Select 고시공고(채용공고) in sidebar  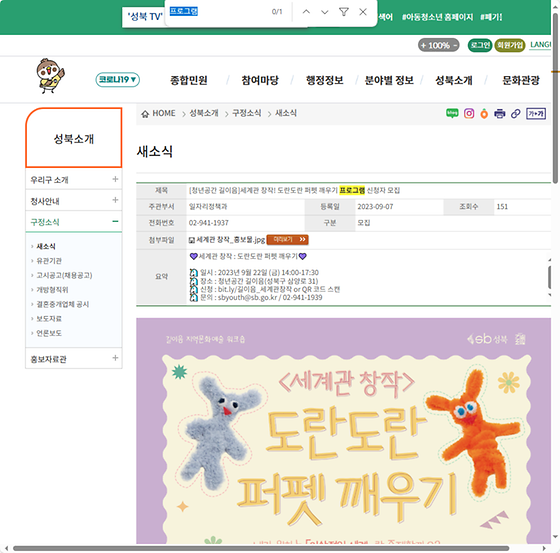pos(64,275)
